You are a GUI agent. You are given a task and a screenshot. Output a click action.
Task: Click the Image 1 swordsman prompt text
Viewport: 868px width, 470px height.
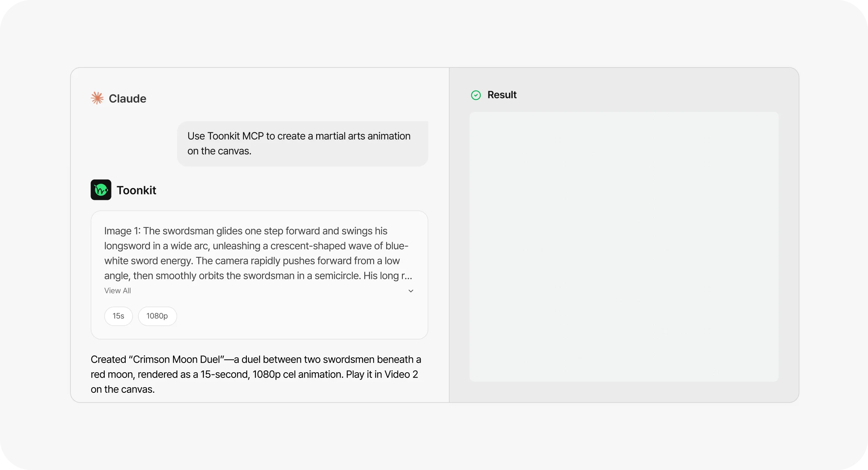click(x=258, y=253)
